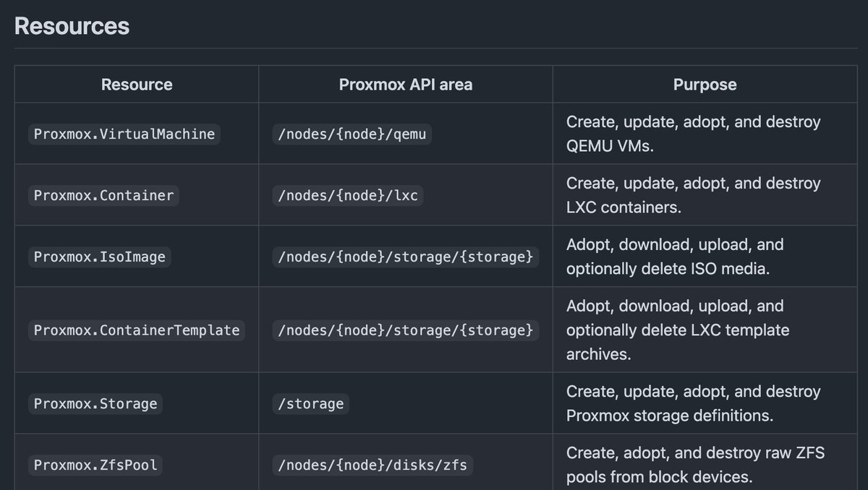Select the LXC containers purpose description

(x=694, y=195)
